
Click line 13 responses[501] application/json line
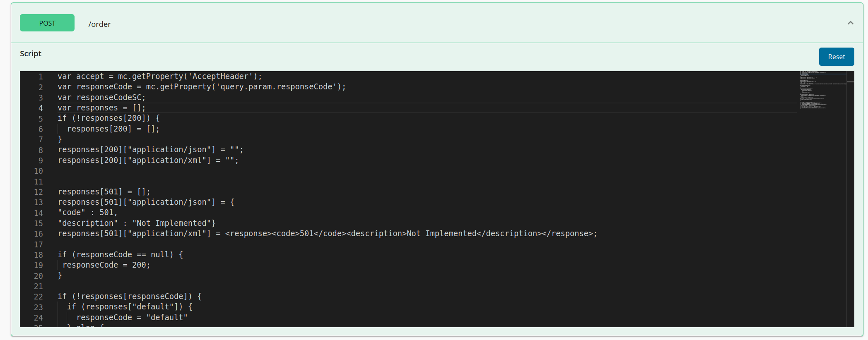tap(146, 202)
